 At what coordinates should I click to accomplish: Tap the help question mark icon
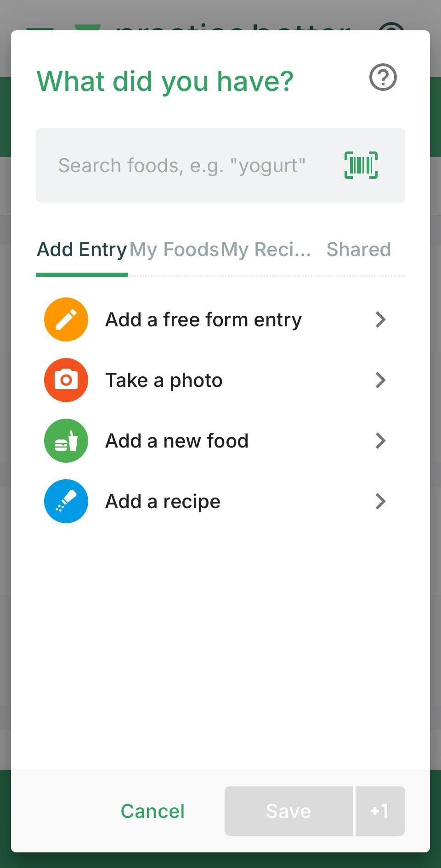(x=383, y=77)
